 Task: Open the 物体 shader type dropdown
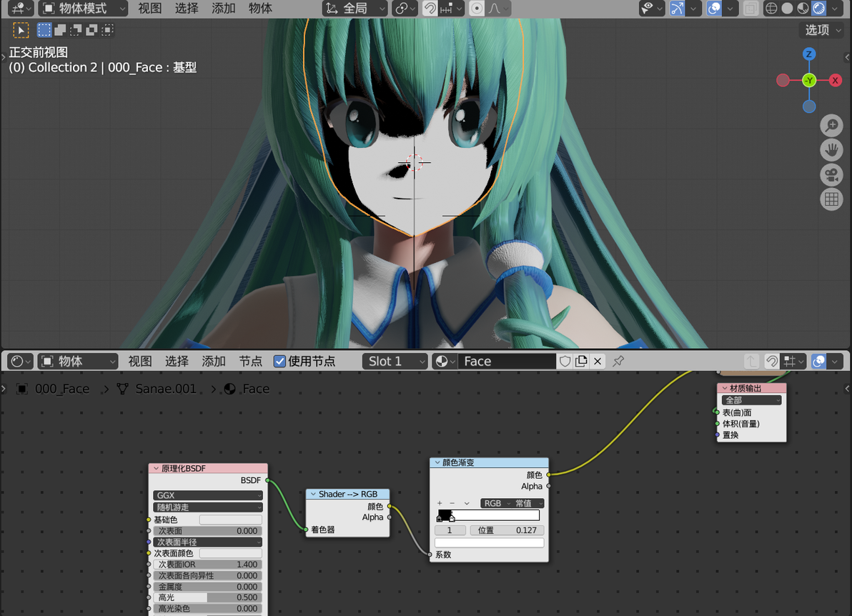[x=78, y=361]
